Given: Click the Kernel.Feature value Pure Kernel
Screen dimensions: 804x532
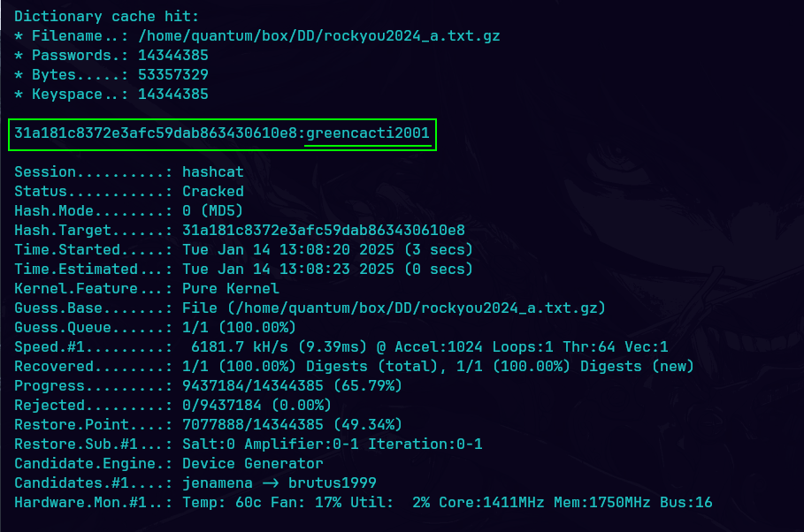Looking at the screenshot, I should tap(230, 288).
